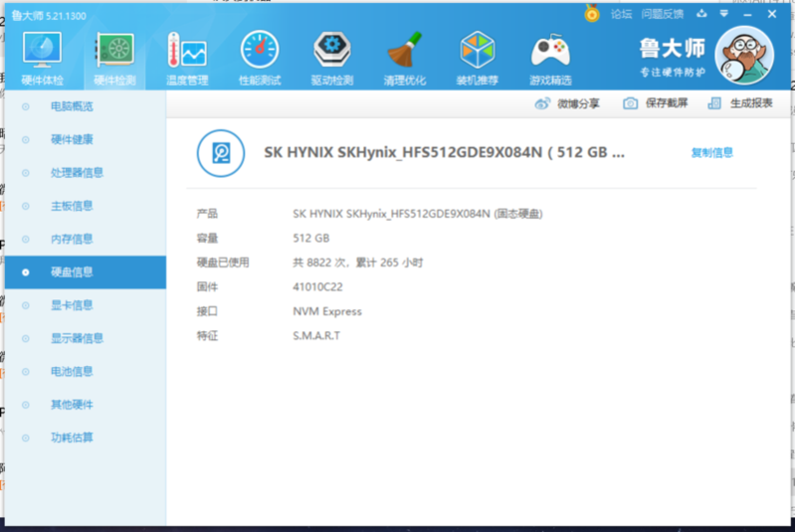The image size is (795, 532).
Task: Open the 游戏精选 gamepad icon
Action: point(549,56)
